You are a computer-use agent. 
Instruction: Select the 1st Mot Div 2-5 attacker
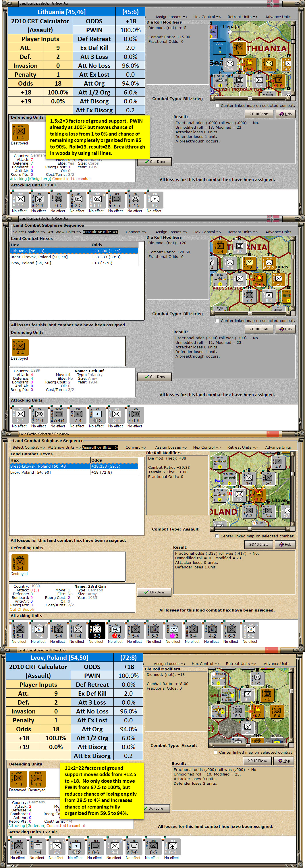pos(136,200)
